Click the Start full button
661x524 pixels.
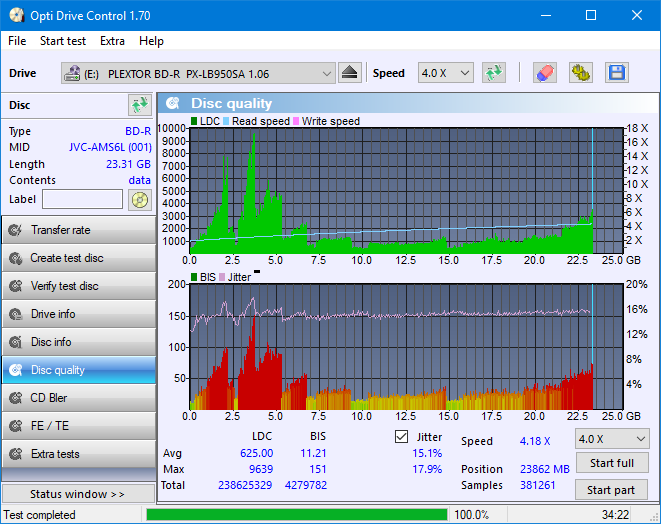pyautogui.click(x=611, y=463)
